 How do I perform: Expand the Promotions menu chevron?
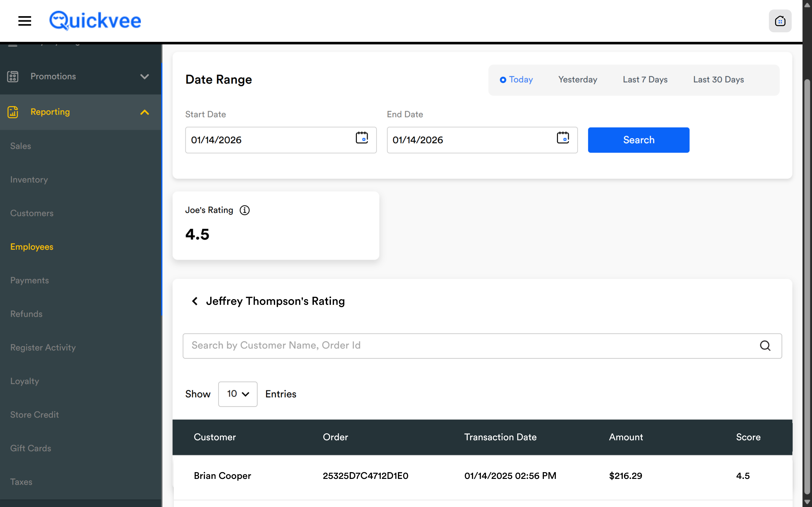click(x=144, y=76)
